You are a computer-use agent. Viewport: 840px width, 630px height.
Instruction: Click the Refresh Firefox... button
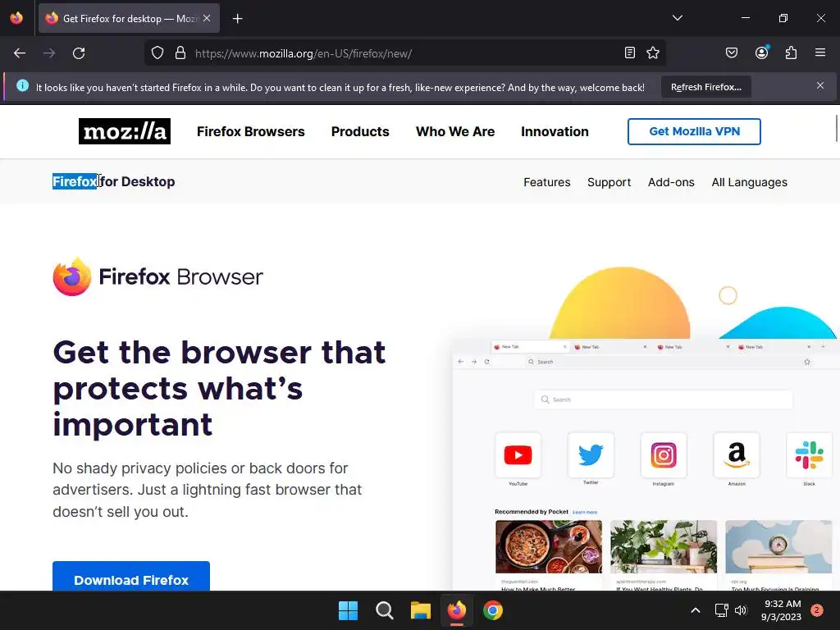point(706,87)
